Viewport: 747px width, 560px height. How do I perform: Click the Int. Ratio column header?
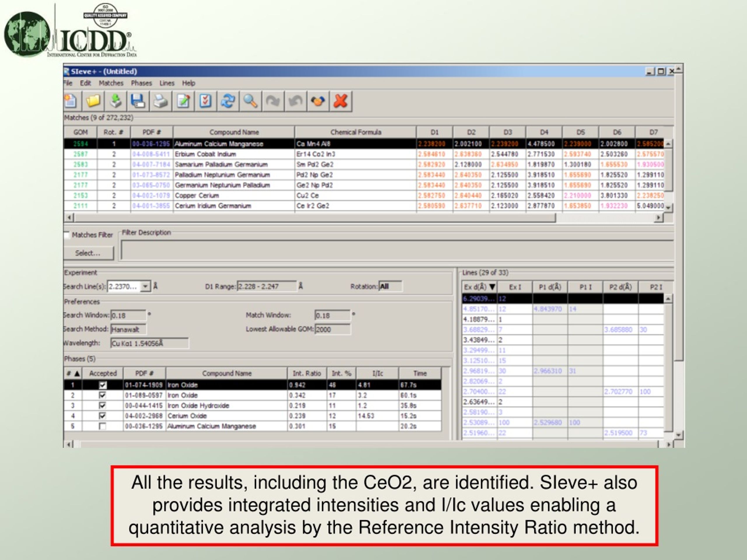coord(307,373)
